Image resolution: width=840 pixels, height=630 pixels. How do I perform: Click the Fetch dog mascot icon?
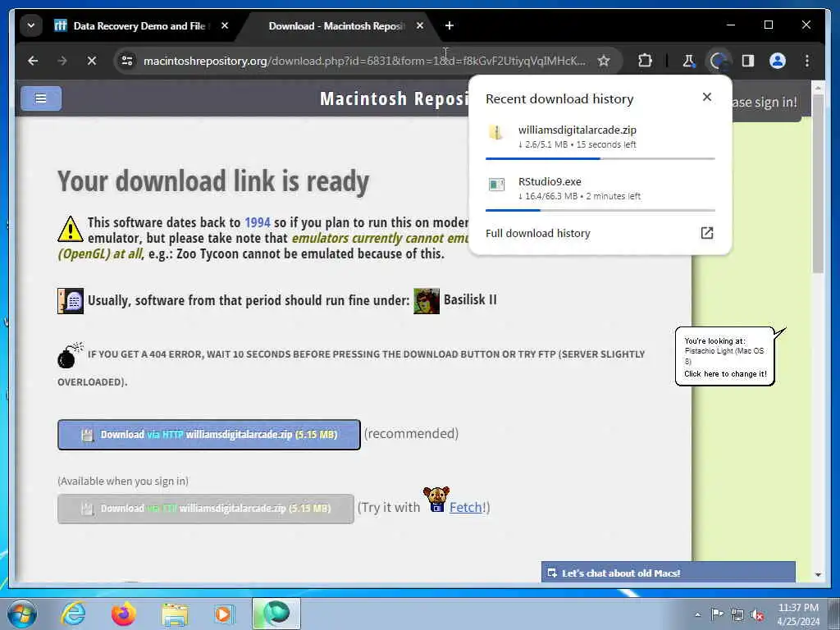[x=436, y=500]
